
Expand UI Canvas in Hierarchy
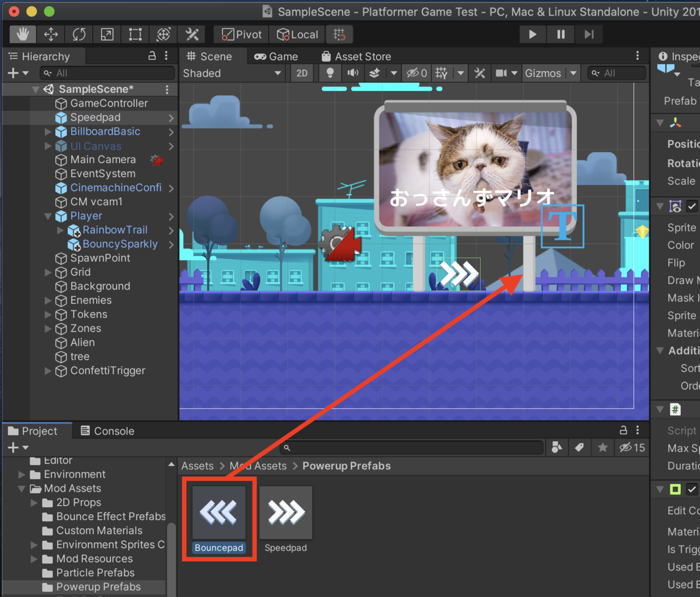(48, 146)
